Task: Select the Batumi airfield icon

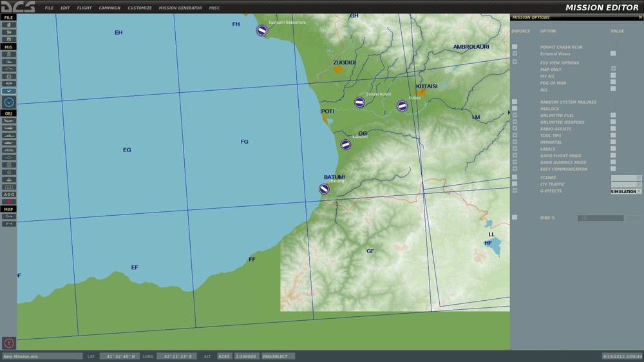Action: 324,189
